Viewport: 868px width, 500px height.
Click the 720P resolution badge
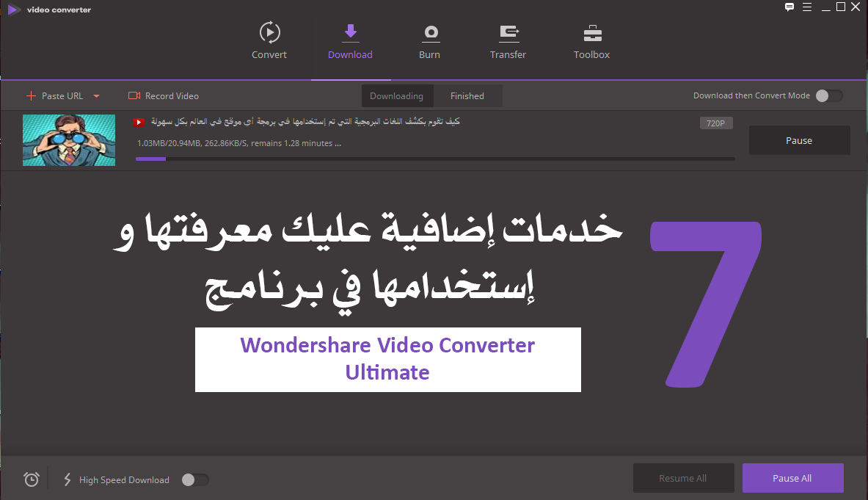716,123
